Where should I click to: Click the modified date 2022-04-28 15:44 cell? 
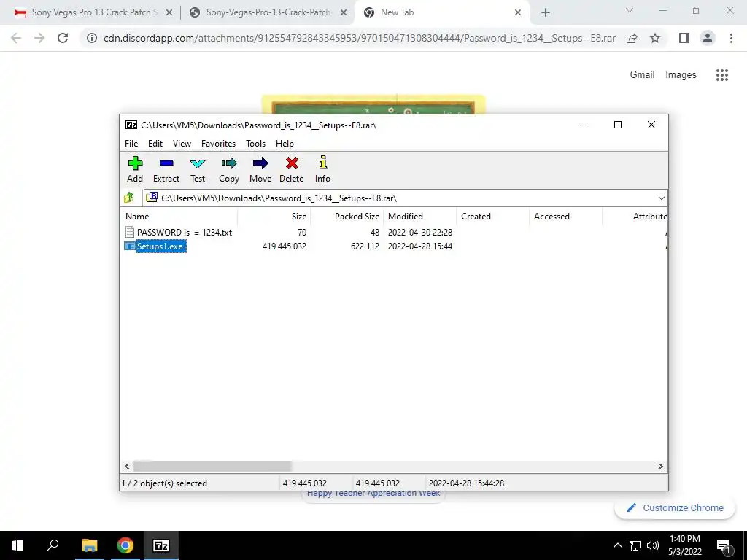420,246
